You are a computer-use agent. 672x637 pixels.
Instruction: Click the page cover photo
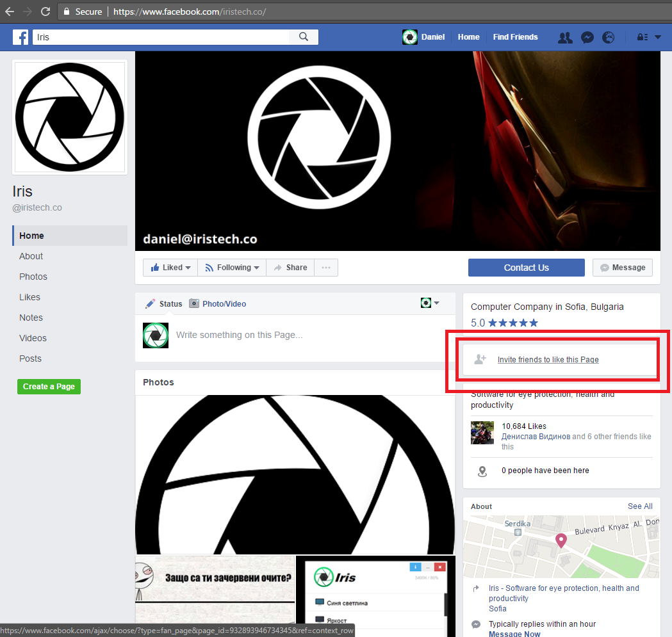point(398,151)
